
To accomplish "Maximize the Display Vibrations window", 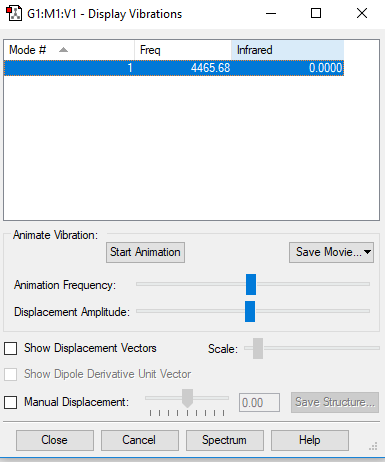I will (316, 14).
